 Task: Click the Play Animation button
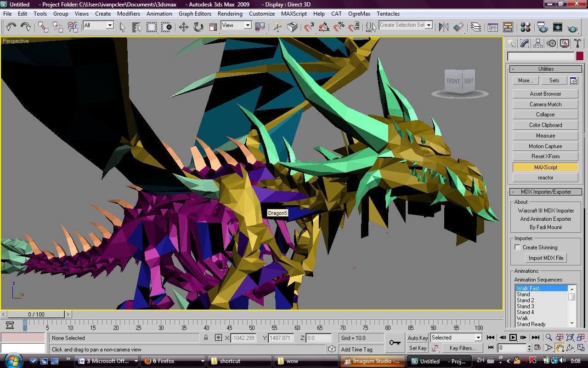tap(513, 338)
